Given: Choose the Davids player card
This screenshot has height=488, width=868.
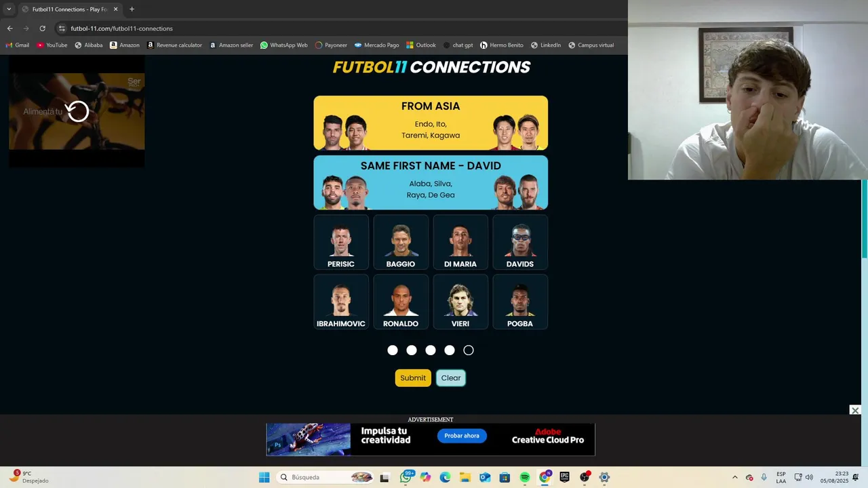Looking at the screenshot, I should tap(520, 242).
